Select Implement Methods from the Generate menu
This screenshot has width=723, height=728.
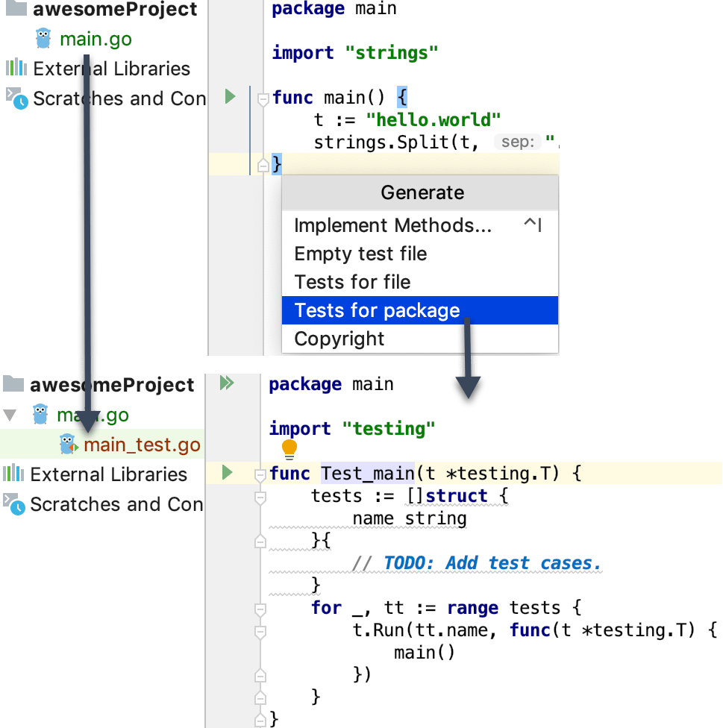point(393,225)
